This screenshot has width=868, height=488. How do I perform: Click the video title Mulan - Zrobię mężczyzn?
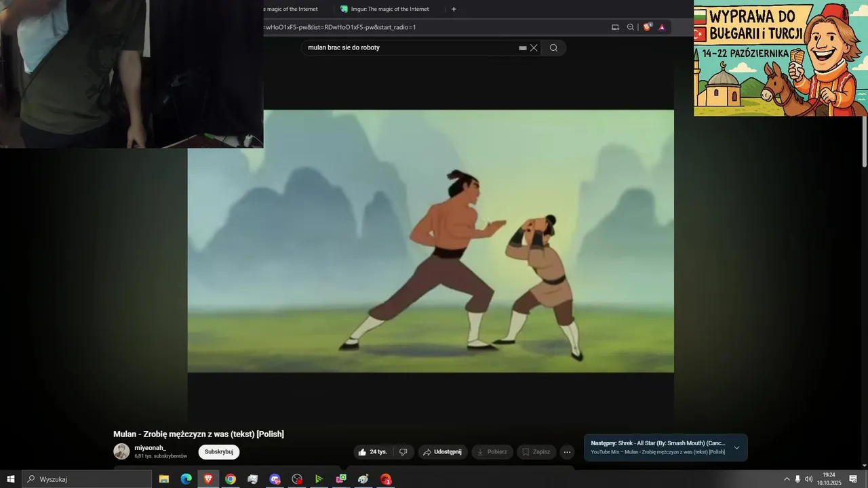click(x=199, y=434)
